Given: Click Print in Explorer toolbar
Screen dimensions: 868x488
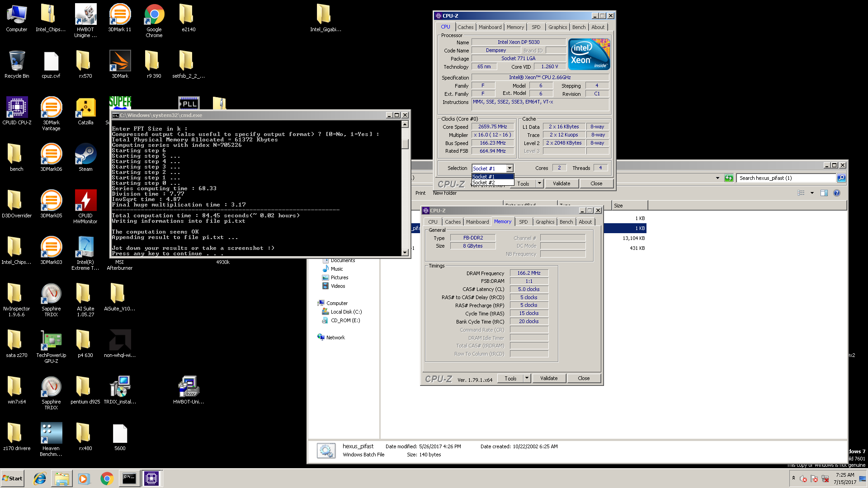Looking at the screenshot, I should tap(420, 193).
